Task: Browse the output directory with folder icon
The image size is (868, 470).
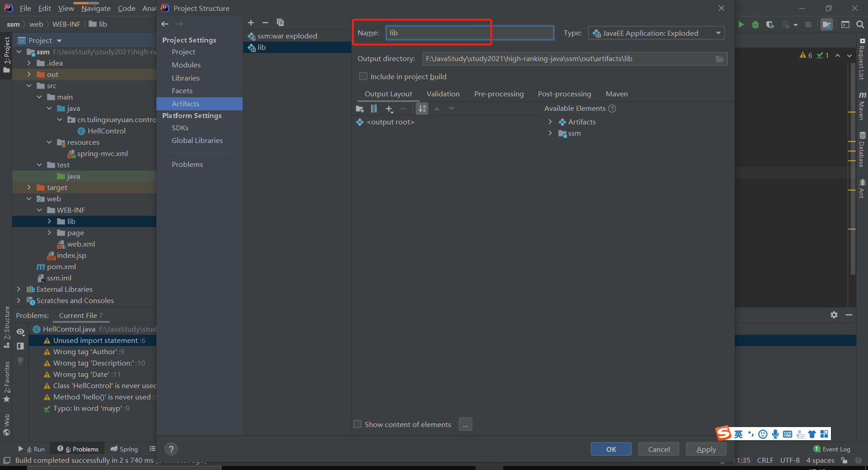Action: [720, 58]
